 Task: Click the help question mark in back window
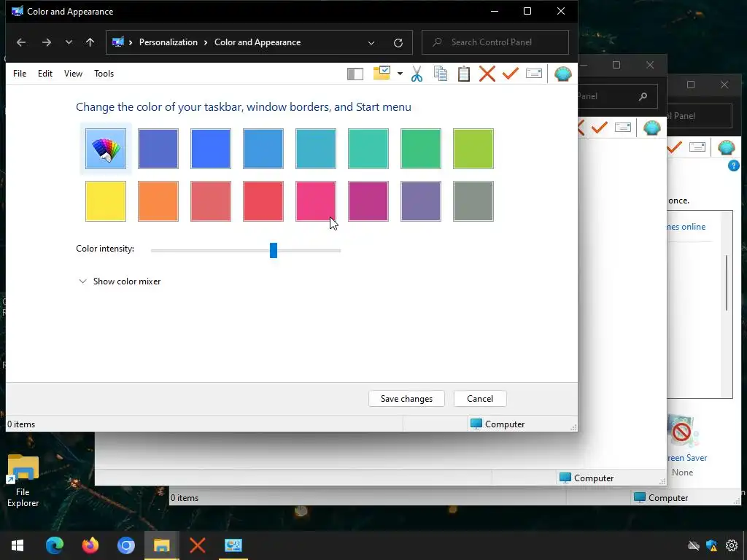(x=733, y=166)
